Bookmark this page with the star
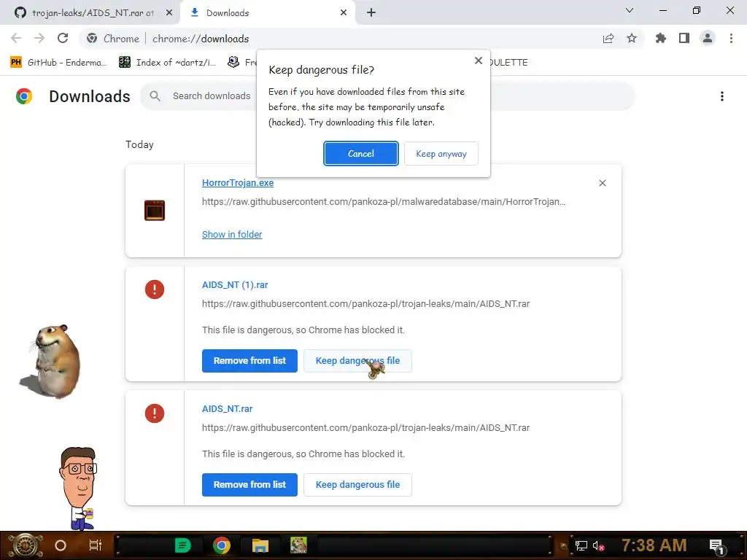This screenshot has width=747, height=560. (x=632, y=38)
